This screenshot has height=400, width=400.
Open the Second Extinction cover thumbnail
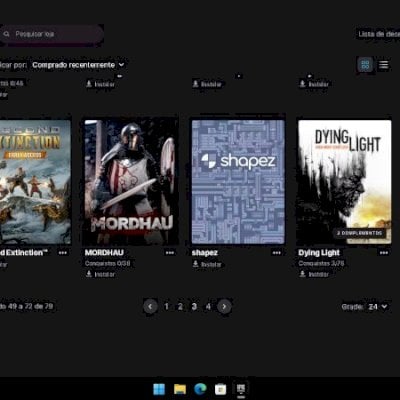point(35,182)
